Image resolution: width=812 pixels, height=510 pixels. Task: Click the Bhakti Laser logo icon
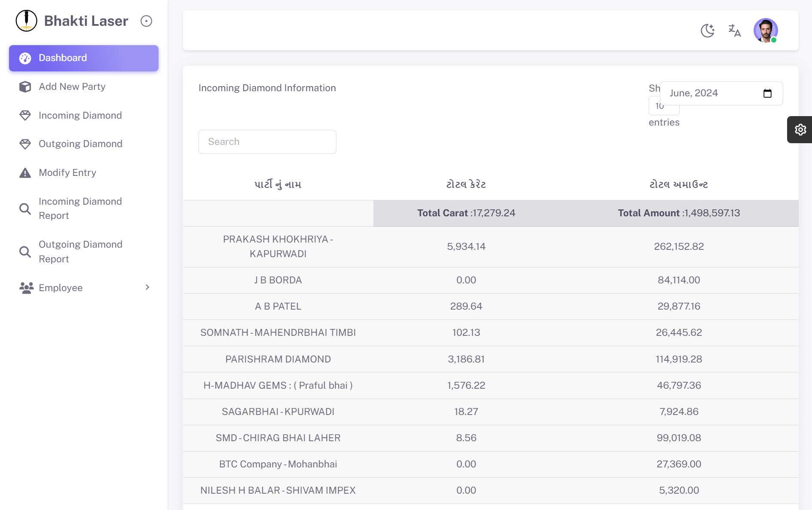click(x=26, y=21)
